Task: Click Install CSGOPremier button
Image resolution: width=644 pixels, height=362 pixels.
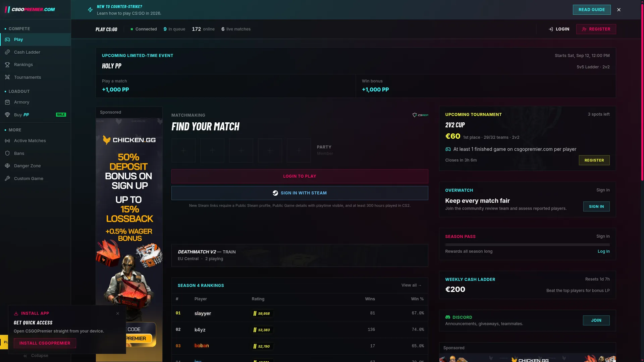Action: click(45, 343)
